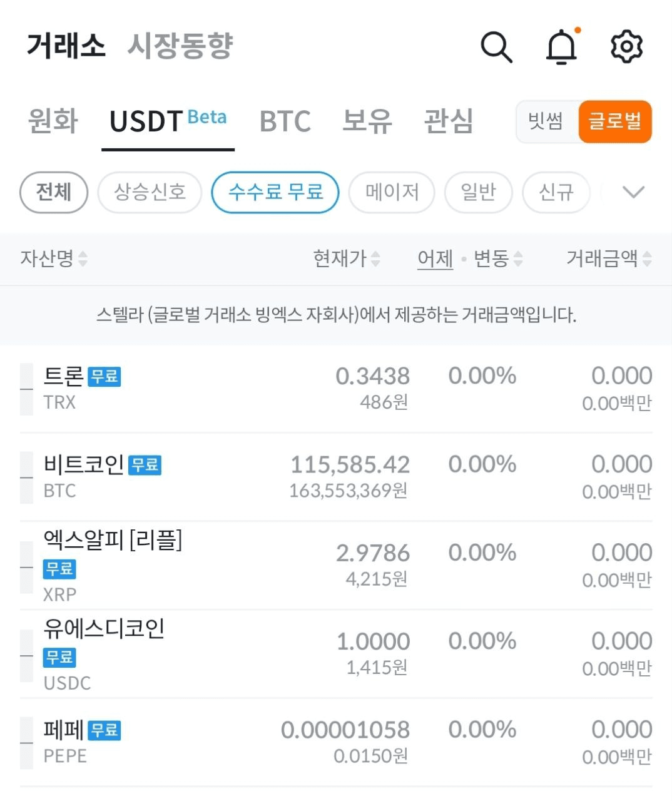Sort by 변동 arrows icon
This screenshot has width=672, height=801.
click(x=517, y=258)
